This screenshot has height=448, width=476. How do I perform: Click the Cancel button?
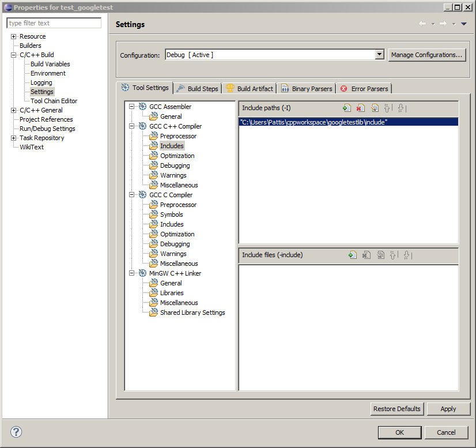[x=446, y=432]
